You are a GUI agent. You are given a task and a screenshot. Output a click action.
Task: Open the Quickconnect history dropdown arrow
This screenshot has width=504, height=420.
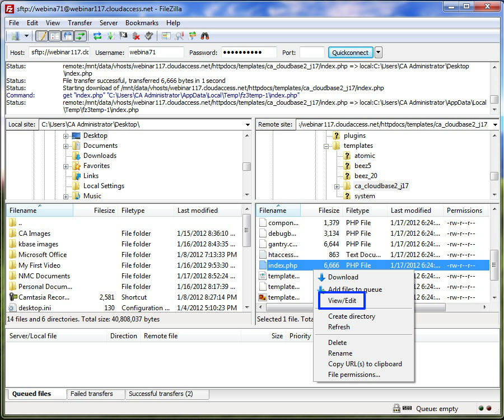379,53
